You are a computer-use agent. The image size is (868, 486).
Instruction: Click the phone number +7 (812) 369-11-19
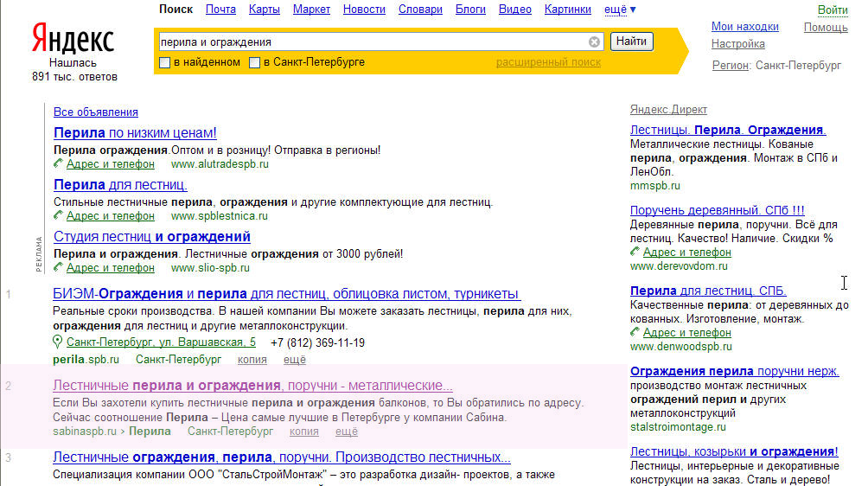[x=317, y=343]
